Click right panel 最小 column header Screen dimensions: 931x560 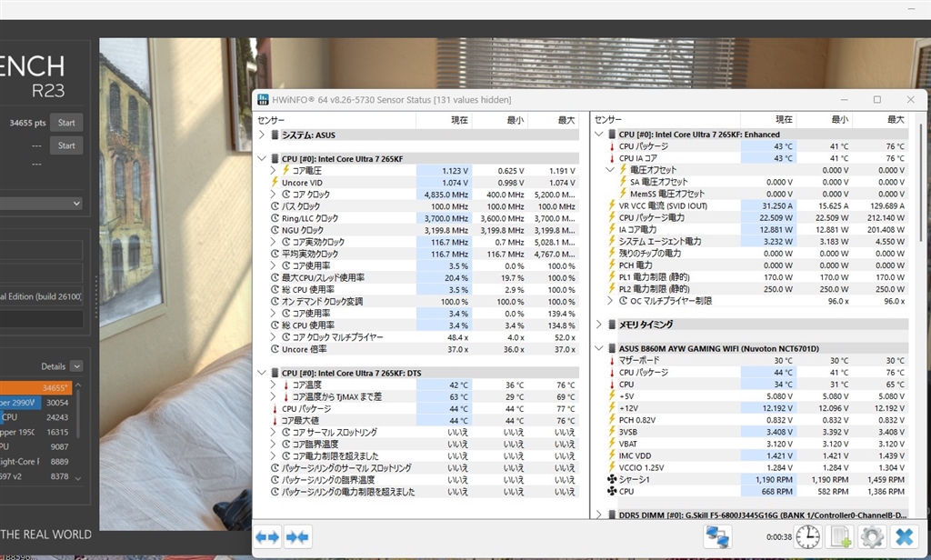point(839,120)
